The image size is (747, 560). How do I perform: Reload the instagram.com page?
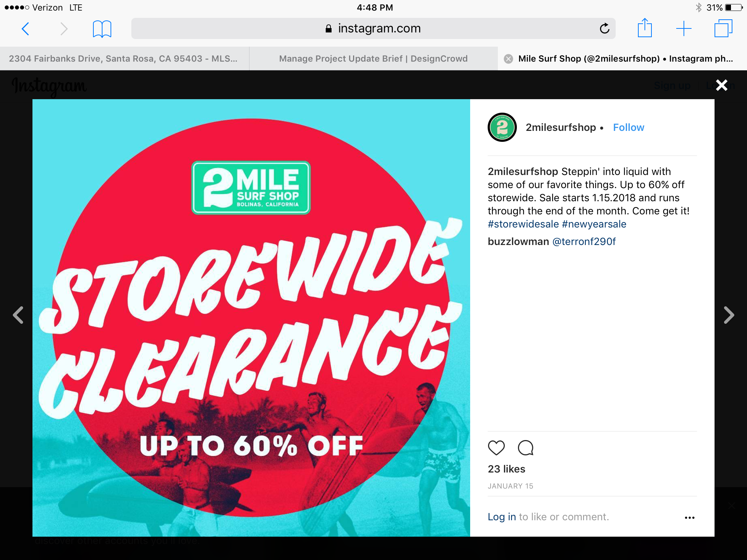604,28
